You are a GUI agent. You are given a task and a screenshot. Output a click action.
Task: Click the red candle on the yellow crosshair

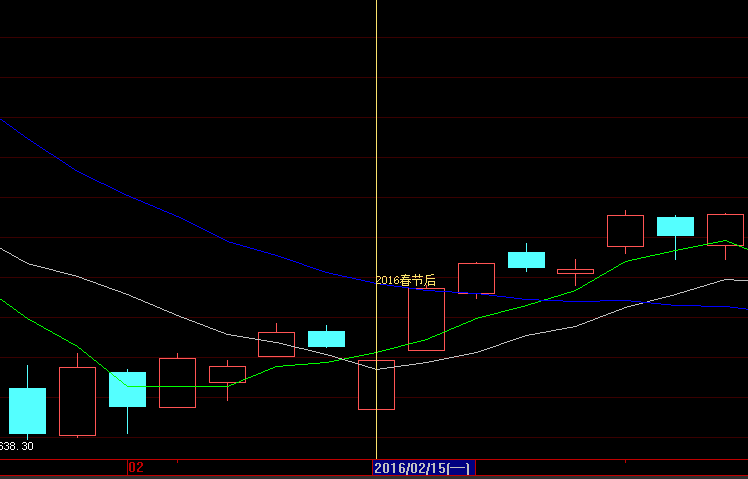376,385
